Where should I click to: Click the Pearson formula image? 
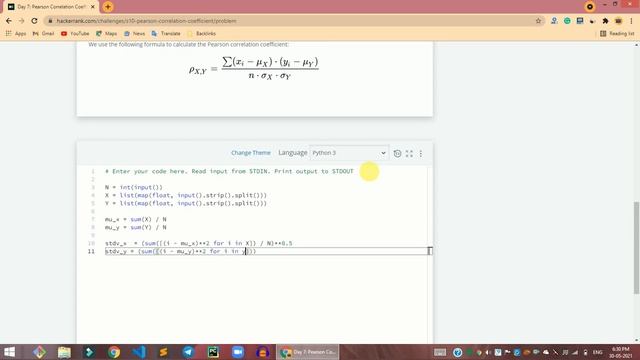coord(253,68)
